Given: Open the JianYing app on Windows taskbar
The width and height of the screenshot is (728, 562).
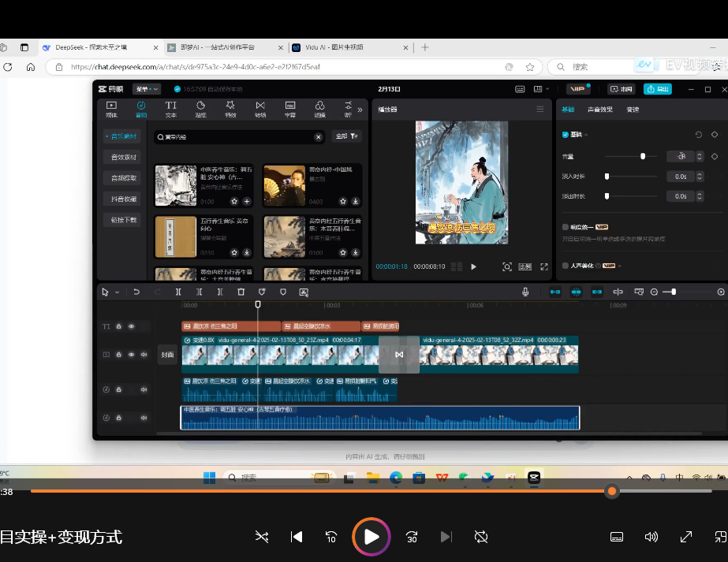Looking at the screenshot, I should (x=534, y=477).
